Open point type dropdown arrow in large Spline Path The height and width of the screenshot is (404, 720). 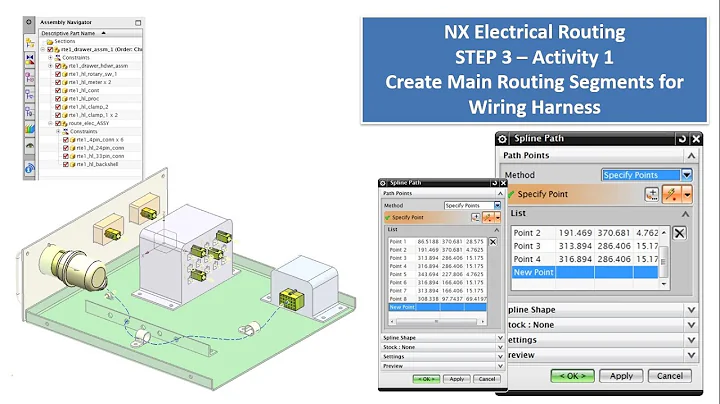click(687, 195)
